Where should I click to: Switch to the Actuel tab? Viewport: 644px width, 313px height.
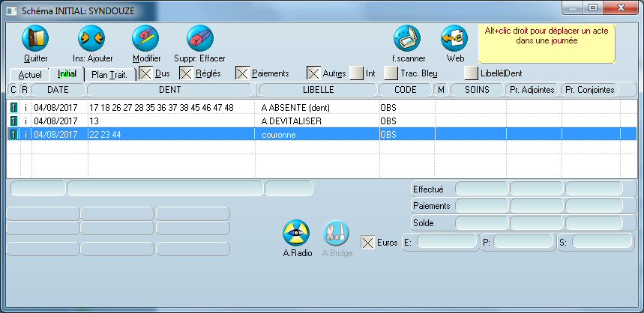(x=30, y=75)
